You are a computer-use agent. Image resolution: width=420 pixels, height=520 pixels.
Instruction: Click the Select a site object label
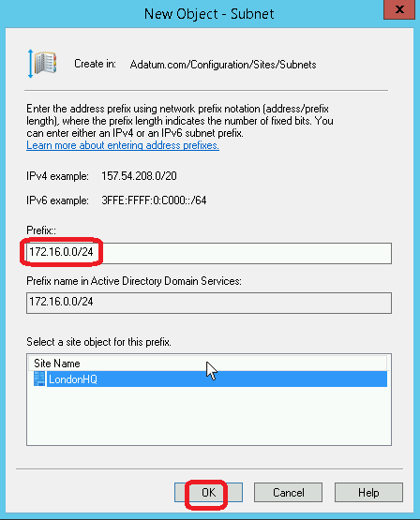98,342
